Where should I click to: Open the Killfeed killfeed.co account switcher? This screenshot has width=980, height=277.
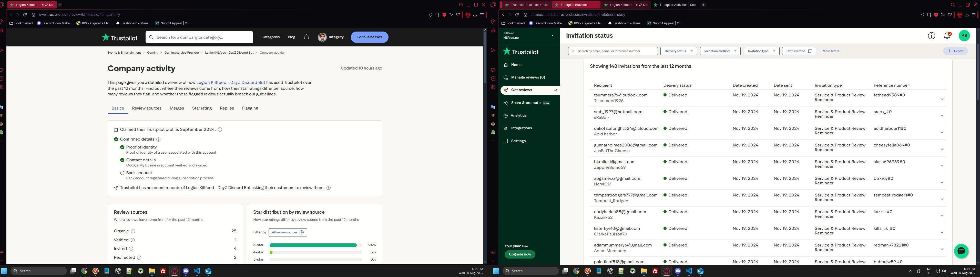point(529,35)
